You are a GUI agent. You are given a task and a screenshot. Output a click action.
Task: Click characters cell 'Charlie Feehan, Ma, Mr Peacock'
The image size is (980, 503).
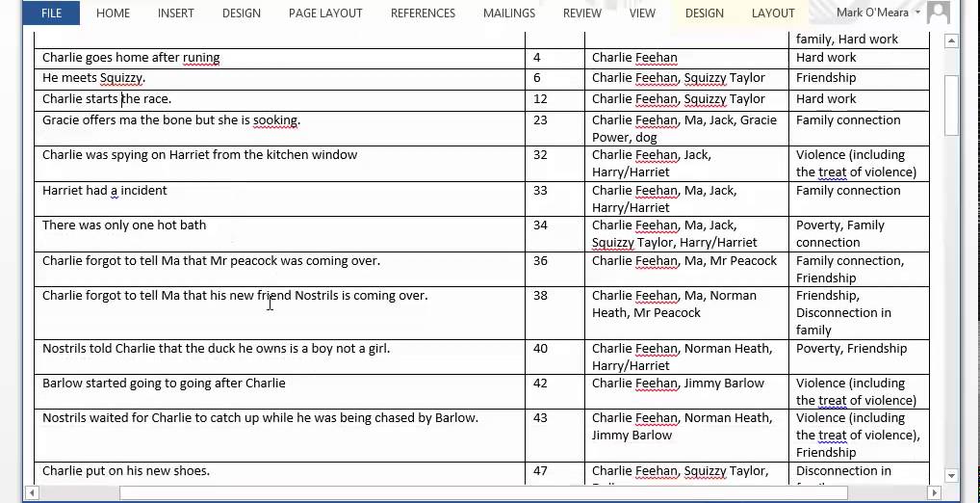tap(686, 269)
